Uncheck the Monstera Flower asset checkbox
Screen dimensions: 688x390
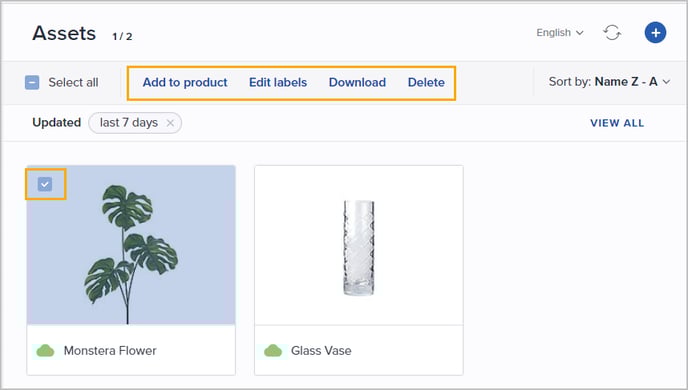click(45, 184)
